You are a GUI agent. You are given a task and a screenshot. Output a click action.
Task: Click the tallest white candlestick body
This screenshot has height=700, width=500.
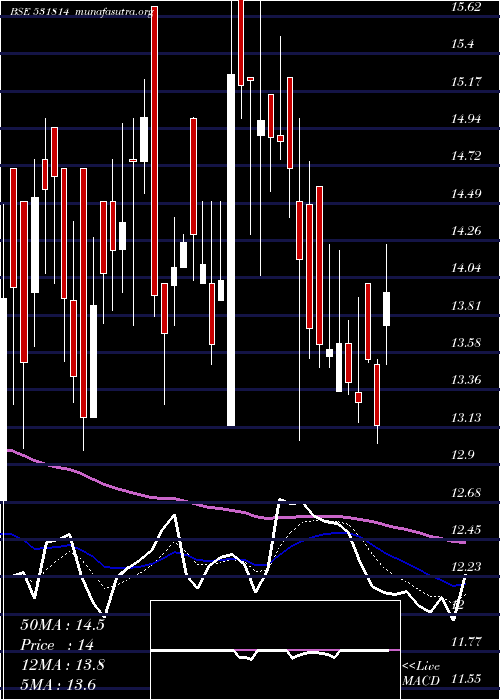pyautogui.click(x=231, y=250)
